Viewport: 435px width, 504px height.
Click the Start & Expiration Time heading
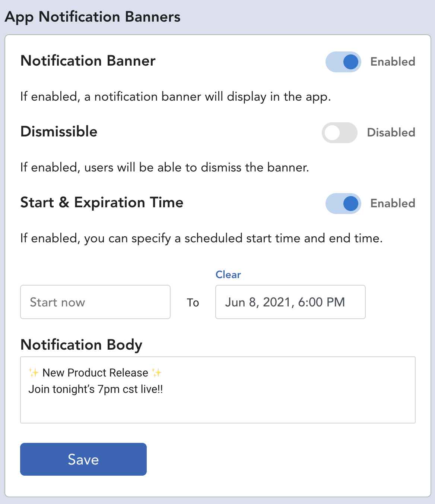(102, 202)
